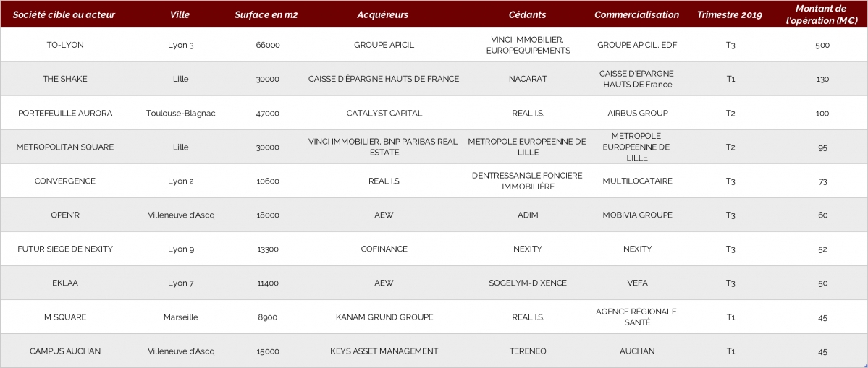The image size is (868, 368).
Task: Select the Toulouse-Blagnac city cell
Action: 181,114
